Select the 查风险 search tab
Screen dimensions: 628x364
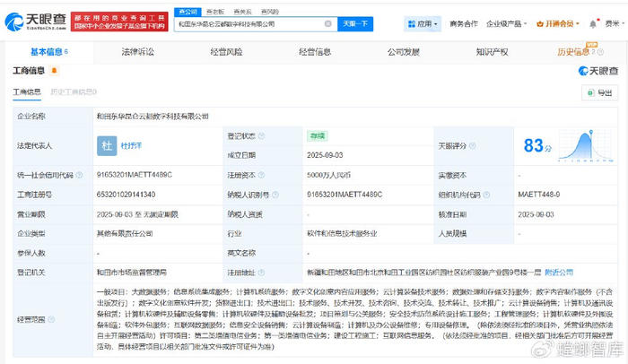269,12
